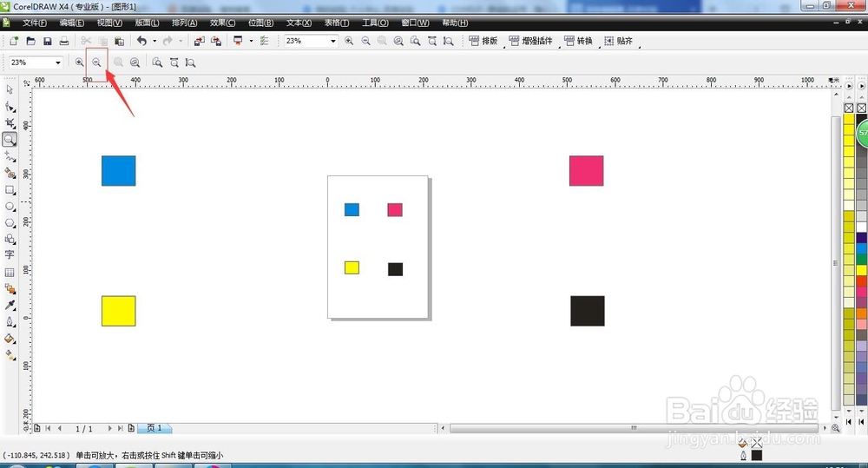Select the Eyedropper tool
Viewport: 868px width, 468px height.
pos(10,305)
